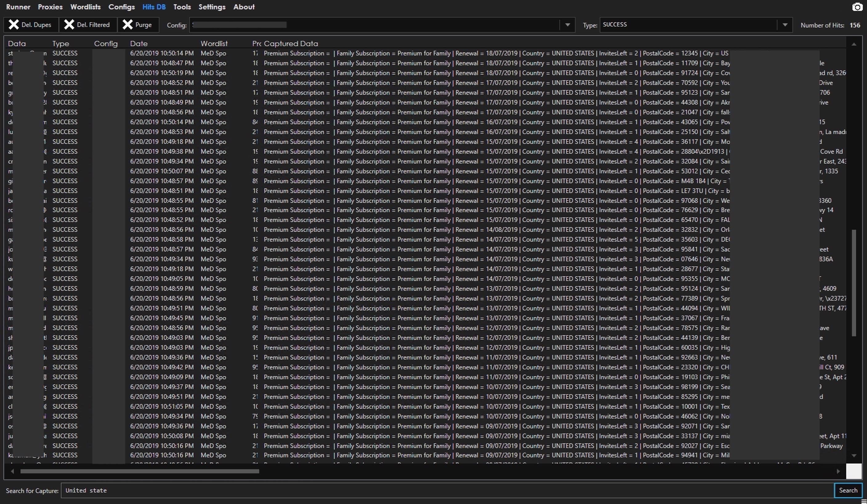Focus the Search for Capture input field
The image size is (867, 504).
click(447, 490)
